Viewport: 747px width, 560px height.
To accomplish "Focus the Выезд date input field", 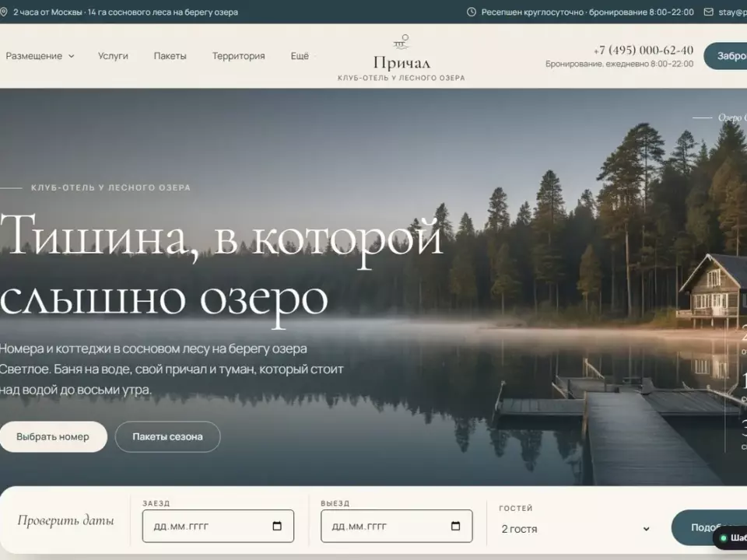I will [397, 527].
